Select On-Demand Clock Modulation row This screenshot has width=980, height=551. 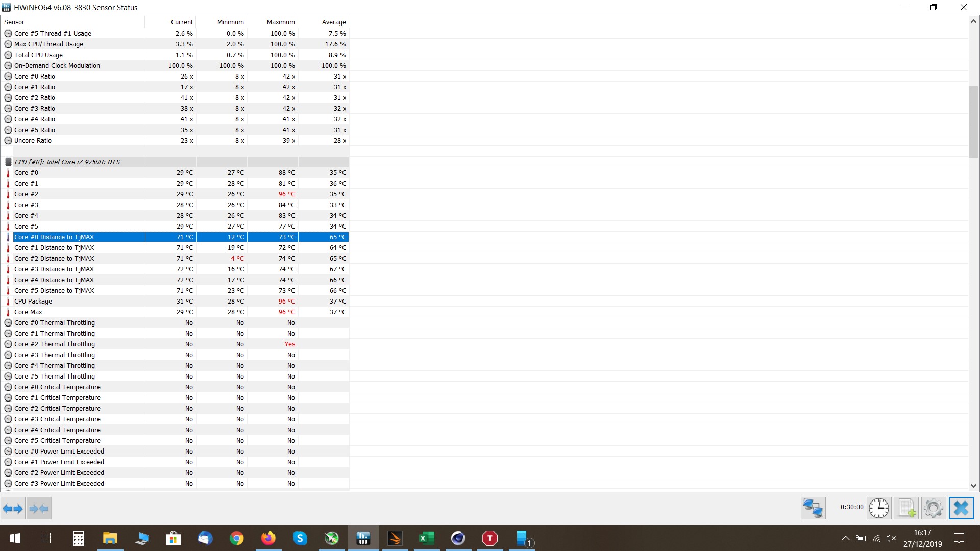tap(176, 65)
